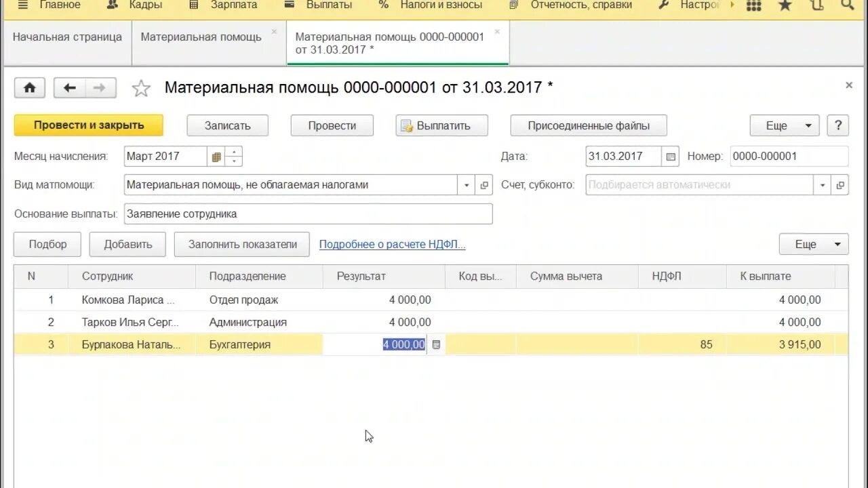Viewport: 868px width, 488px height.
Task: Open the table Еще dropdown menu
Action: (x=814, y=245)
